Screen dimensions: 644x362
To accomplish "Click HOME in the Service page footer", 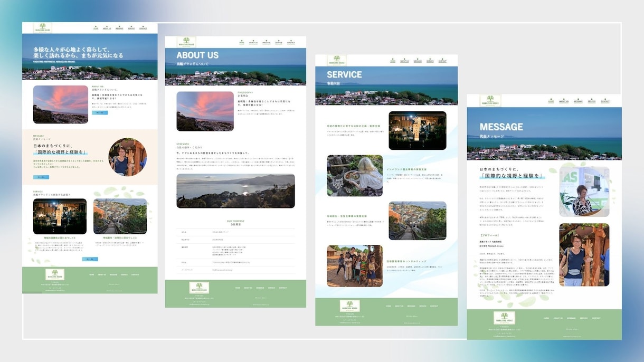I will tap(389, 306).
